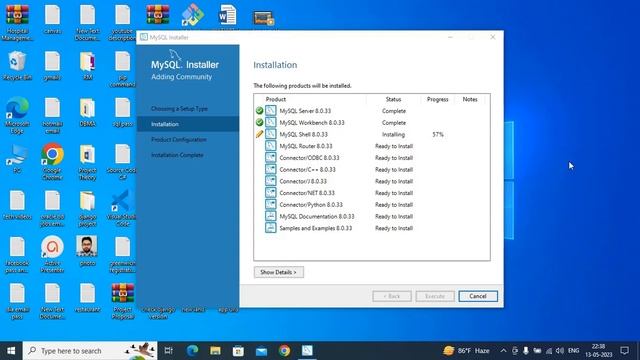640x360 pixels.
Task: Click the Back button
Action: point(392,296)
